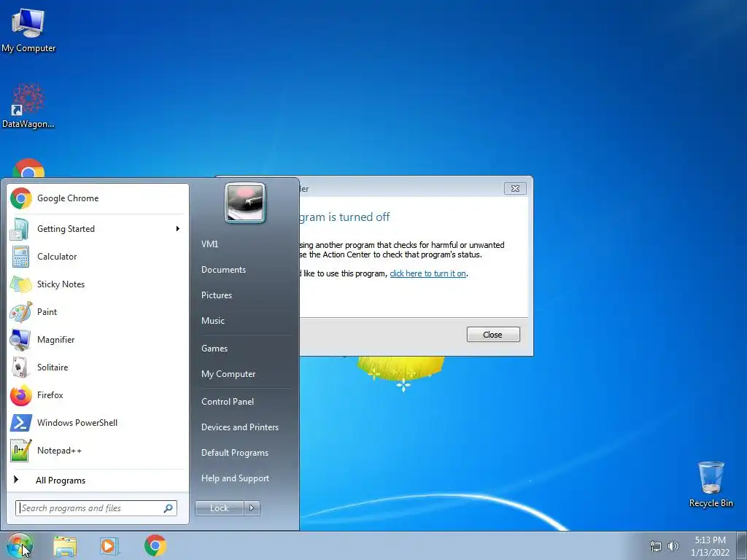This screenshot has height=560, width=747.
Task: Open the Sticky Notes icon
Action: coord(20,284)
